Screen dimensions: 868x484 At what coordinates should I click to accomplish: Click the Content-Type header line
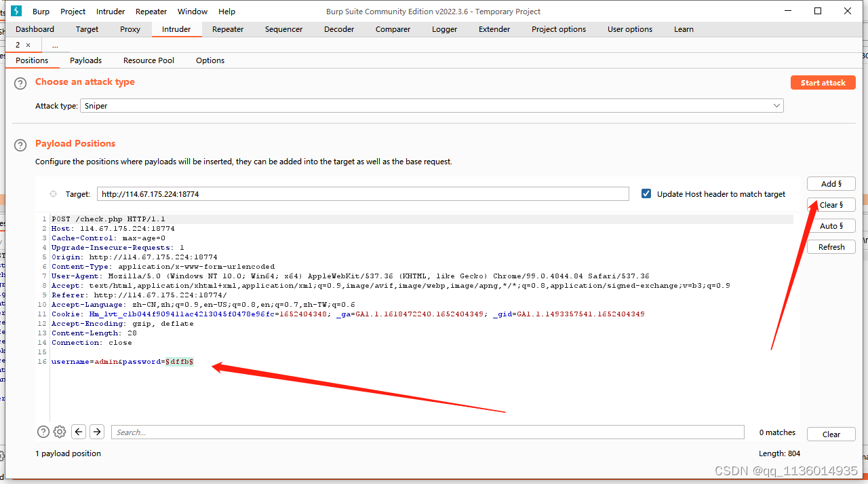[163, 267]
